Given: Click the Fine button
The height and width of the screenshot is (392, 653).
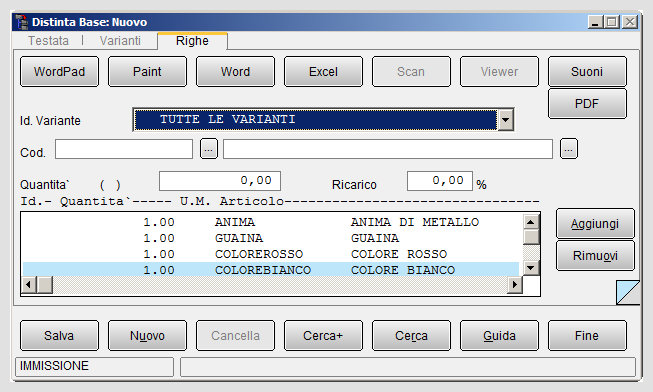Looking at the screenshot, I should click(x=587, y=335).
